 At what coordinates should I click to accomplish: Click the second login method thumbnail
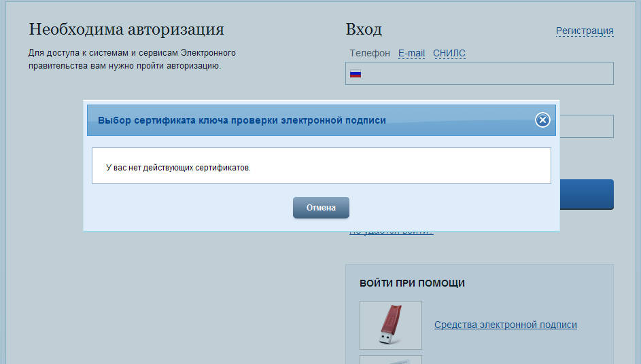[390, 359]
